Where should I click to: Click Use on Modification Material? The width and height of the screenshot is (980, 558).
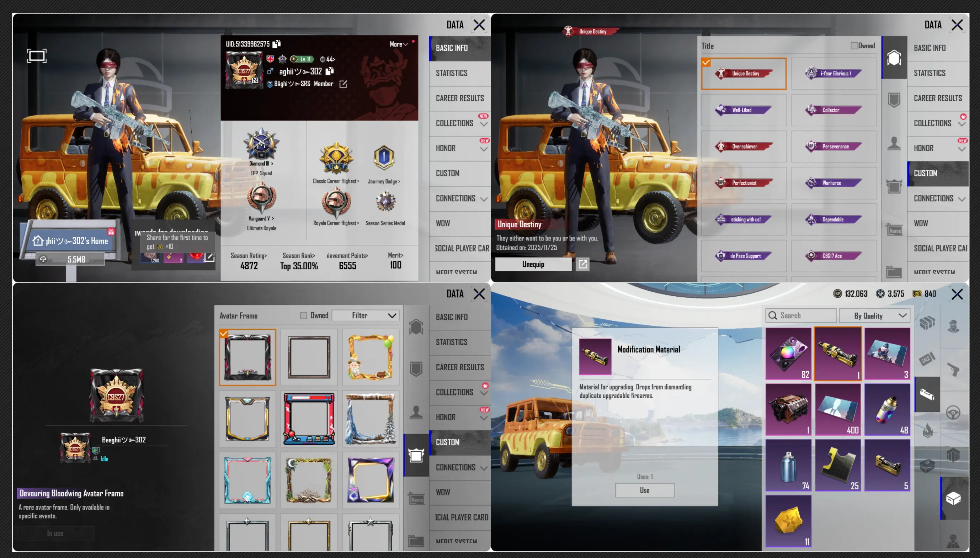tap(644, 490)
